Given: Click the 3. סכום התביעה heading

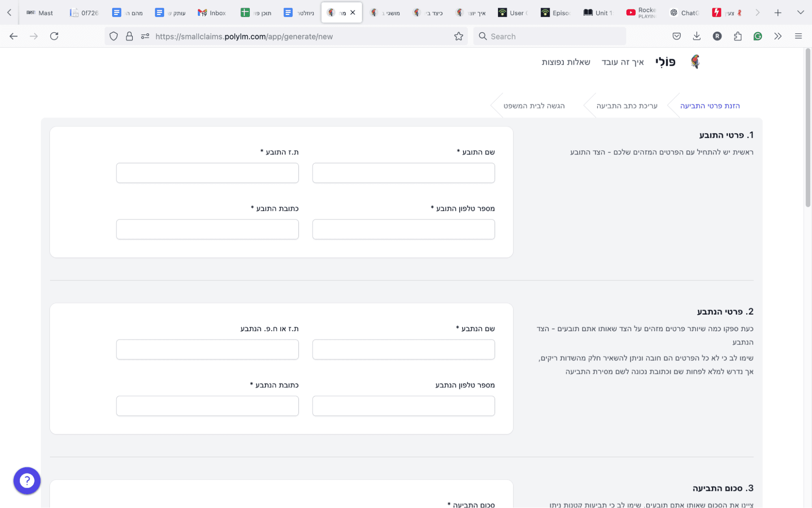Looking at the screenshot, I should coord(723,488).
